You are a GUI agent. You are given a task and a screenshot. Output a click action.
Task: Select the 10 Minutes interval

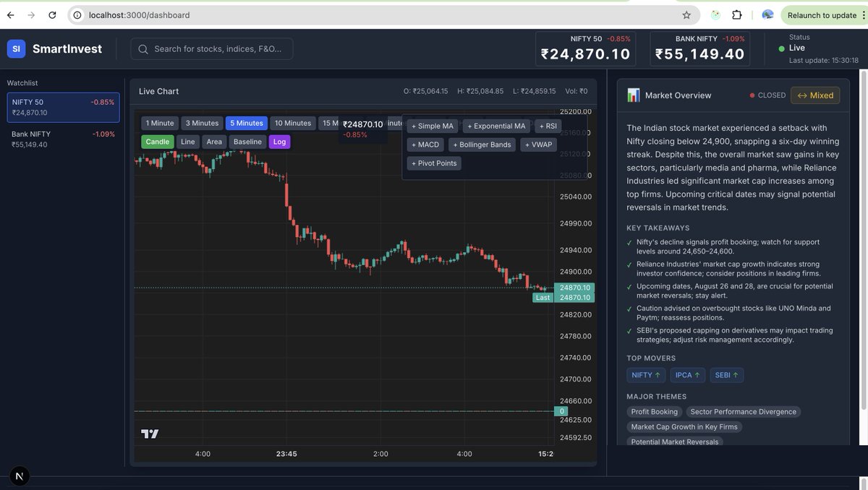tap(293, 123)
